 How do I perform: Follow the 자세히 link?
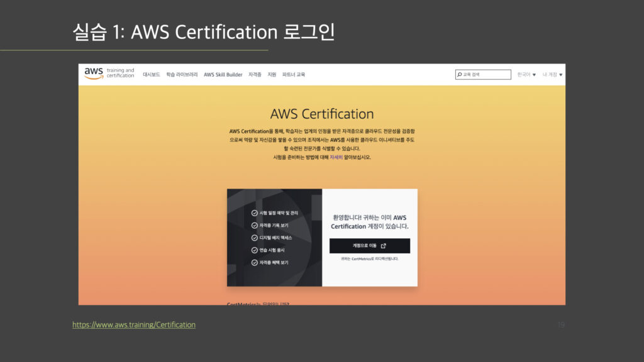(x=336, y=157)
